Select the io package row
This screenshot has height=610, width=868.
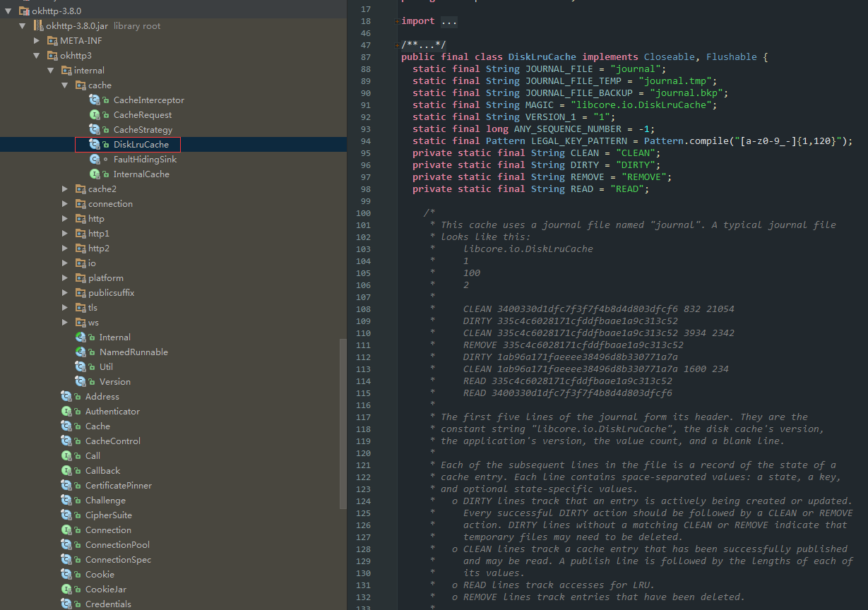pos(173,263)
